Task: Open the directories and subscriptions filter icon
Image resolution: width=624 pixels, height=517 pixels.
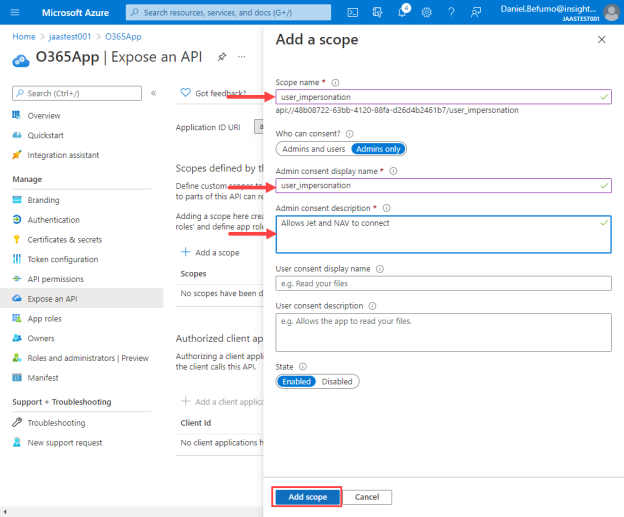Action: pos(377,13)
